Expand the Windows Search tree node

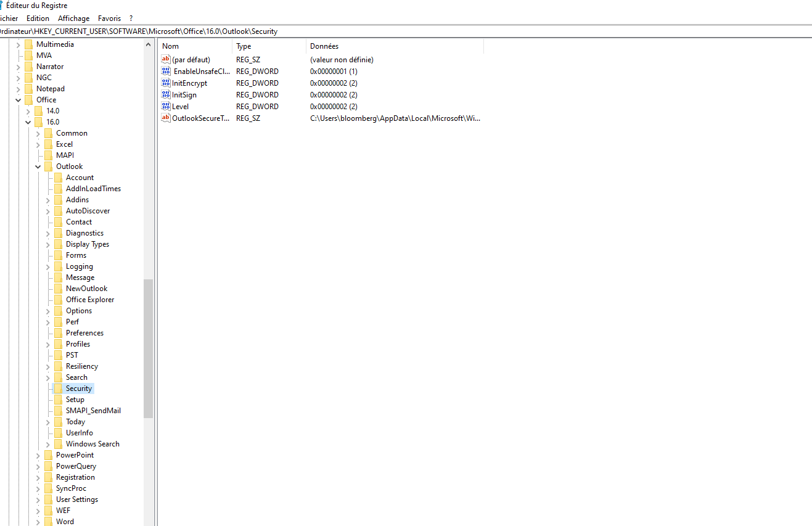point(47,444)
